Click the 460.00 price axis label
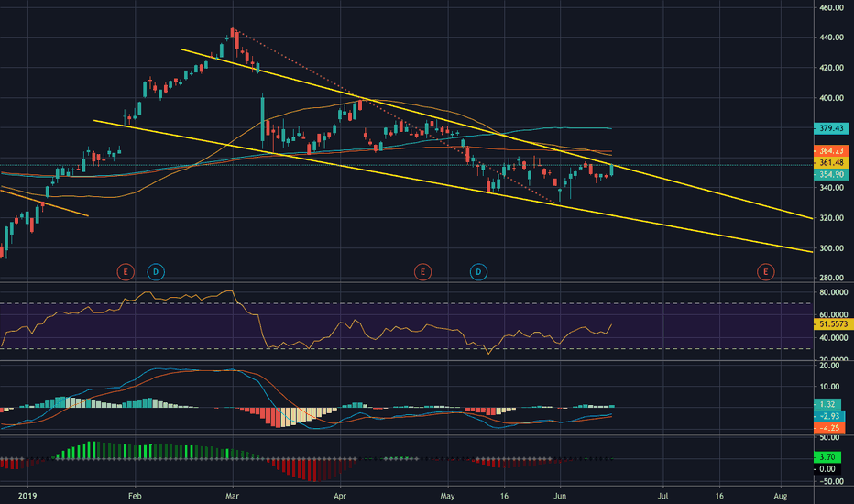 (832, 7)
